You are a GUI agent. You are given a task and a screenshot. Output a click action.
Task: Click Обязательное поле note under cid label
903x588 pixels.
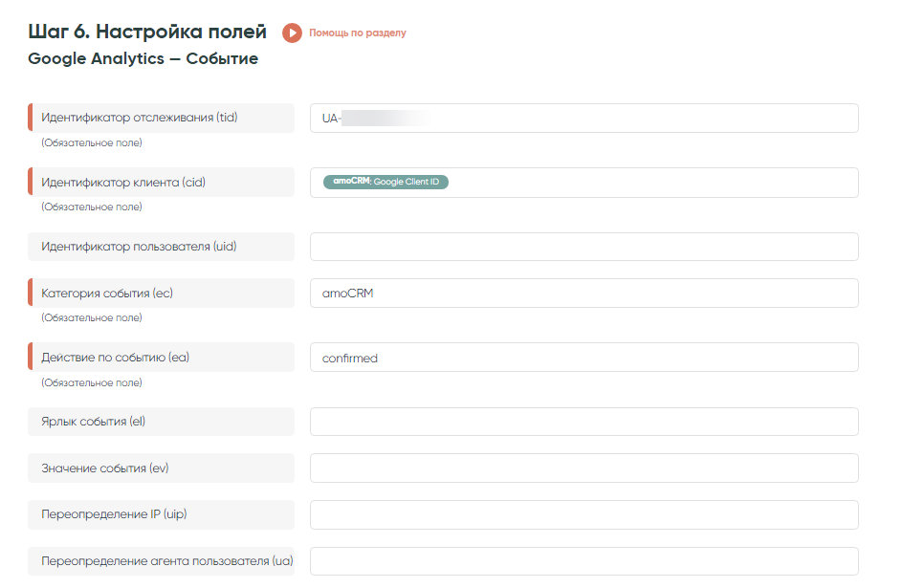pos(92,207)
